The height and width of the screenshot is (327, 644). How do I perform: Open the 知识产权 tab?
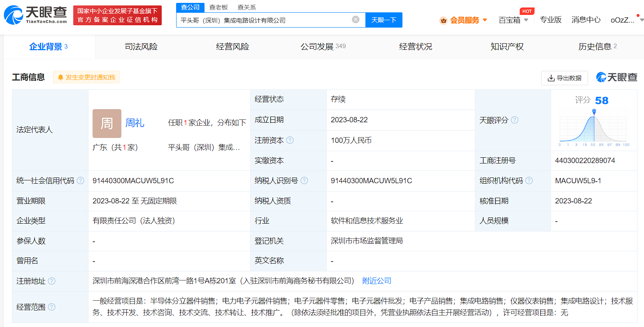(x=507, y=47)
